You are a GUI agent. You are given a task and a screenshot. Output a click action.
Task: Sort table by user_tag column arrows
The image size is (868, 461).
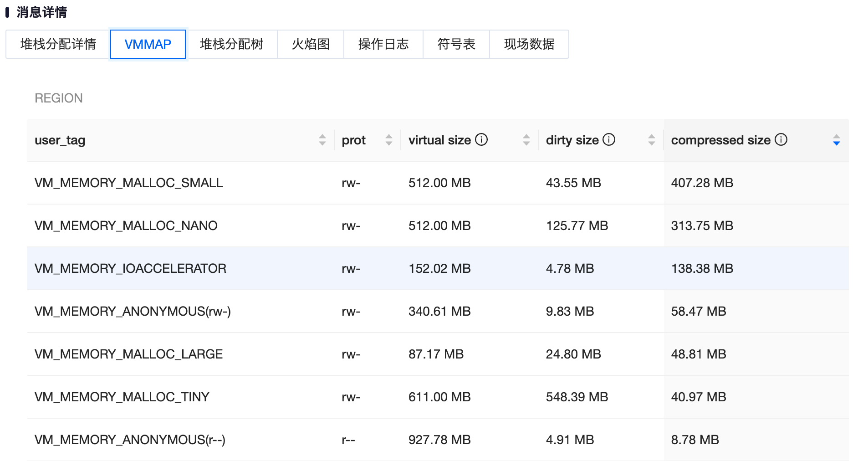322,140
